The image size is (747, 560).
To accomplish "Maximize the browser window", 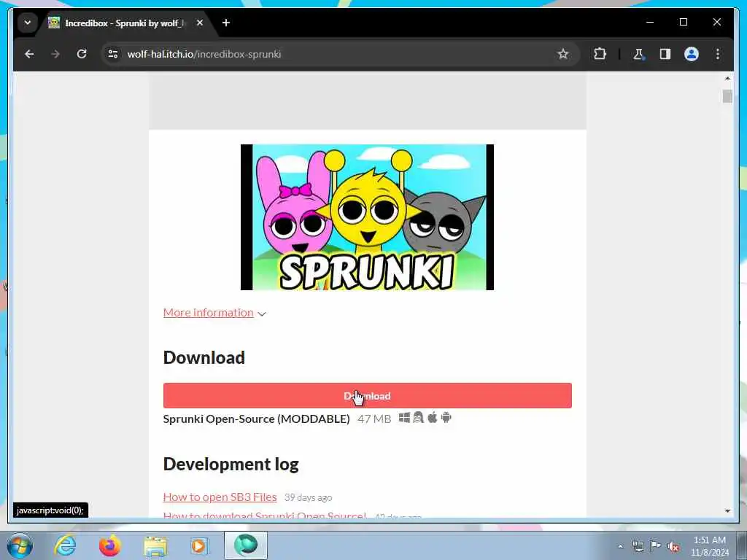I will [683, 23].
